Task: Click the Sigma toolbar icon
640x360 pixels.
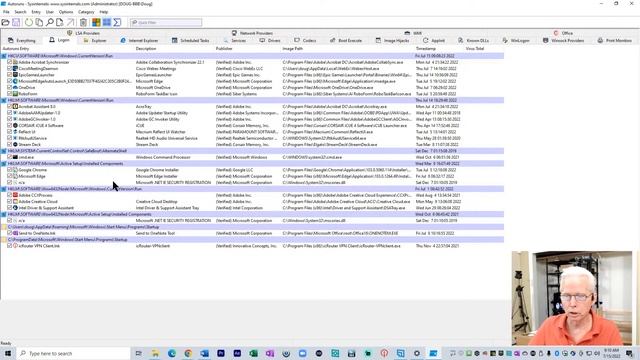Action: click(117, 22)
